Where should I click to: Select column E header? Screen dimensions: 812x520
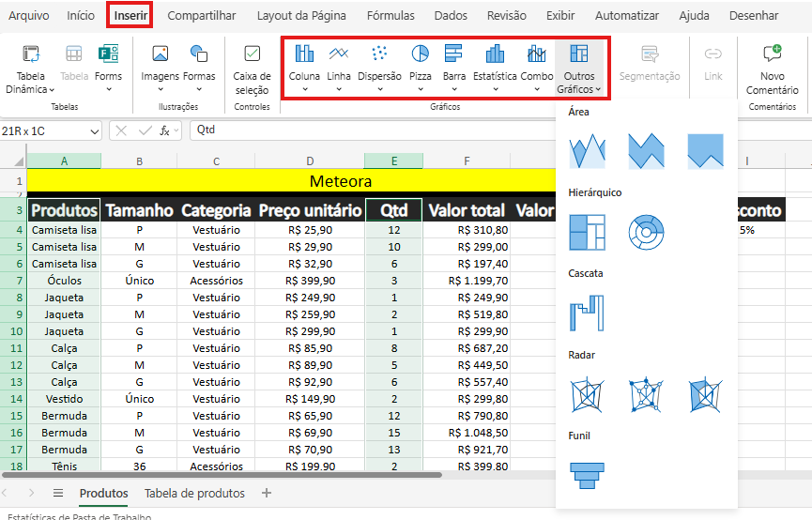[x=393, y=161]
